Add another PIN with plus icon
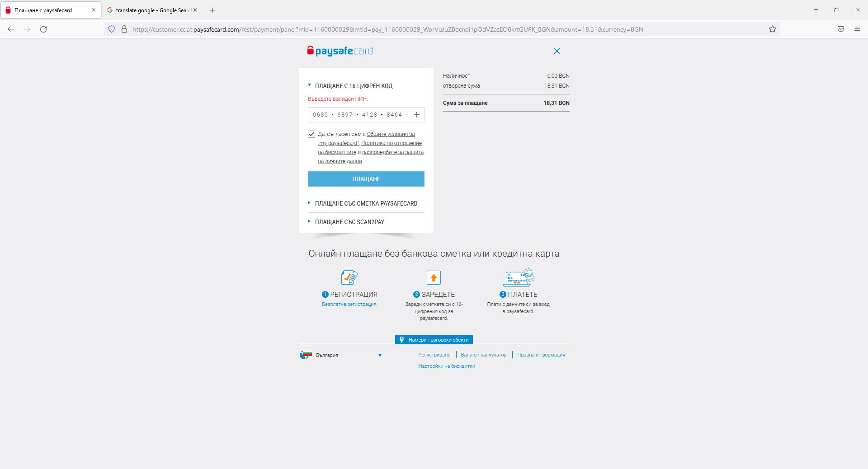 click(417, 115)
